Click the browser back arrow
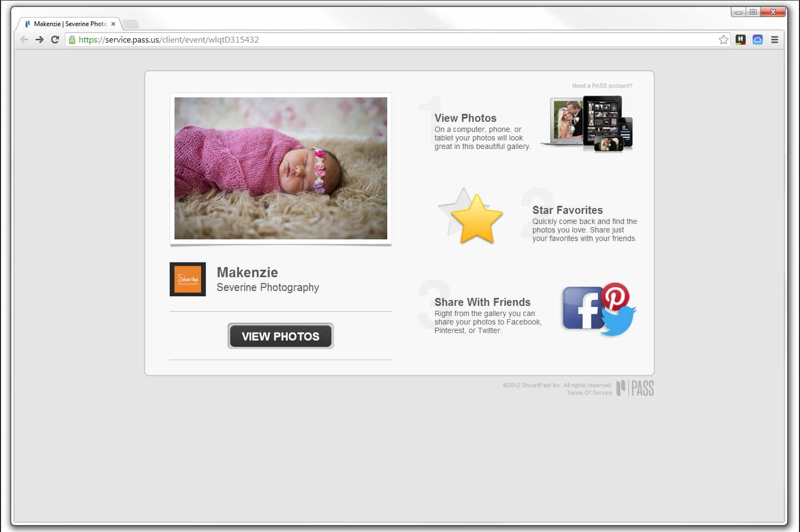800x532 pixels. [x=24, y=39]
